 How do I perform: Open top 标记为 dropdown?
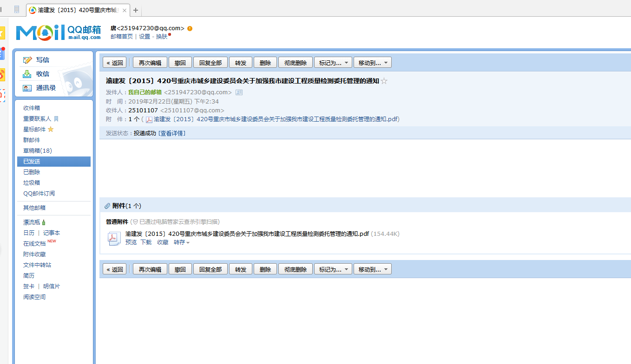(333, 63)
